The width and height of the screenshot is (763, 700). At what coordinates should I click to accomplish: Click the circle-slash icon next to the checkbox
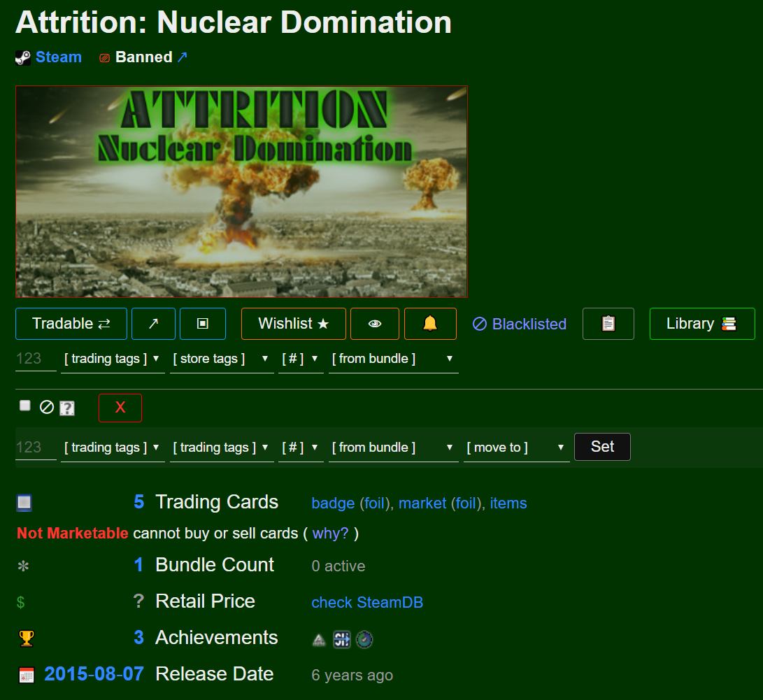point(47,407)
